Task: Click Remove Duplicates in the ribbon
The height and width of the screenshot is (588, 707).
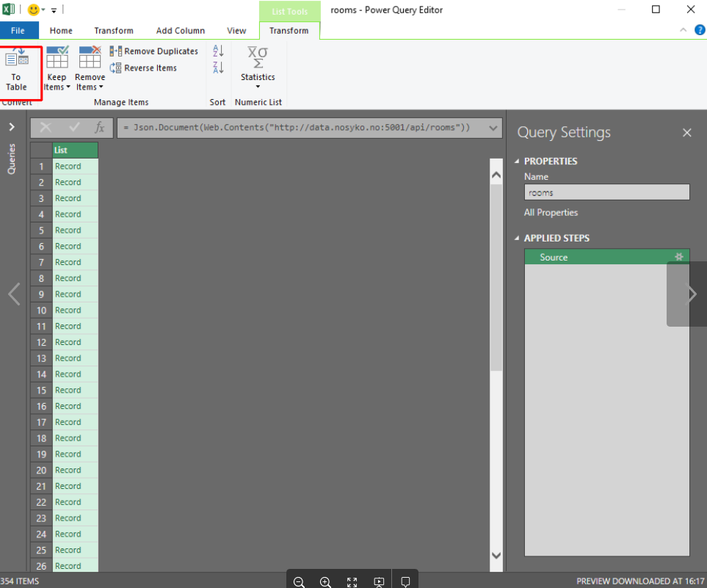Action: pyautogui.click(x=154, y=51)
